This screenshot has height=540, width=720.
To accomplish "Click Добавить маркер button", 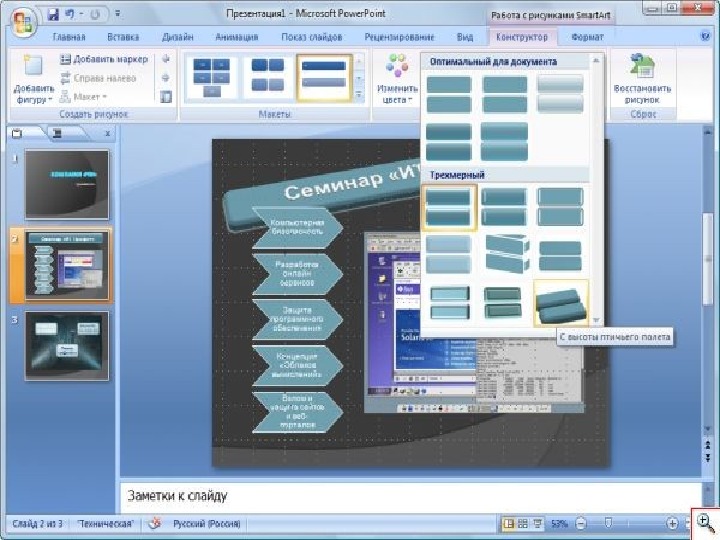I will [x=104, y=59].
